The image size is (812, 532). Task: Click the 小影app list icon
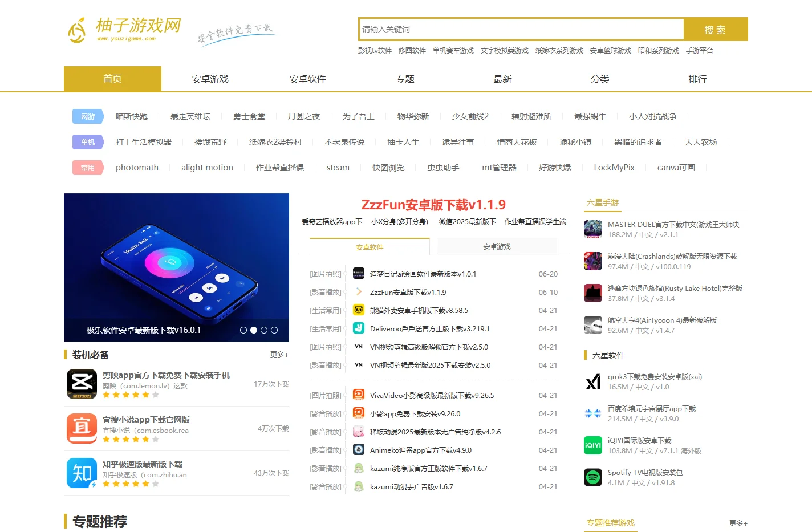click(x=359, y=413)
